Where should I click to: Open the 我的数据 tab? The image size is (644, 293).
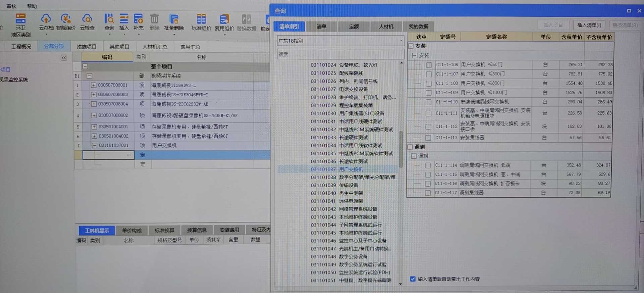point(418,27)
